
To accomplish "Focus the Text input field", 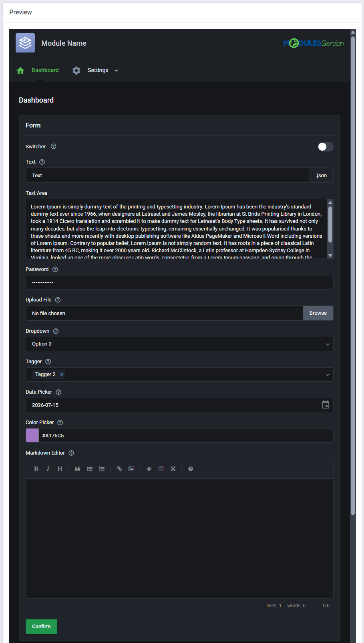I will (x=167, y=175).
